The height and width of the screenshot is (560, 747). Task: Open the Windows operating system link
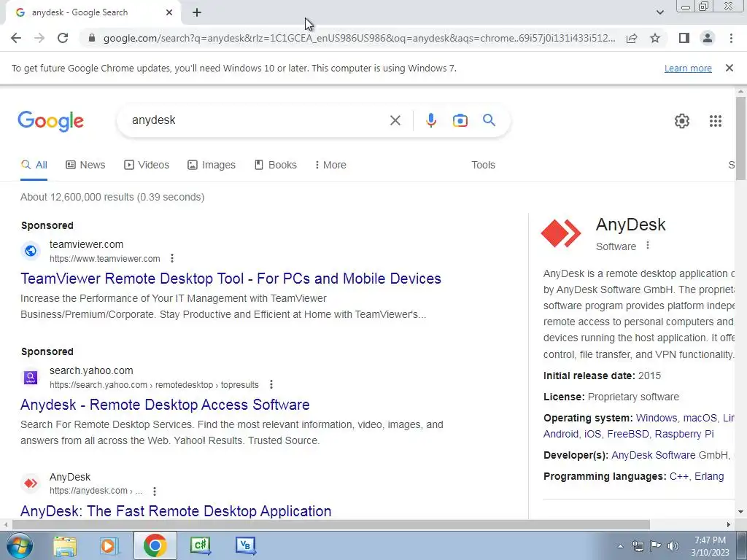point(657,418)
